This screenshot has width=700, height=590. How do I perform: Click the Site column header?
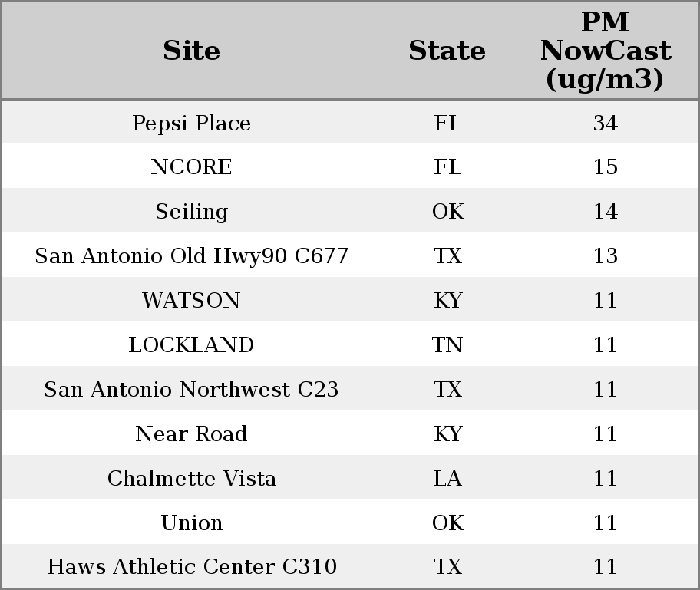tap(191, 51)
